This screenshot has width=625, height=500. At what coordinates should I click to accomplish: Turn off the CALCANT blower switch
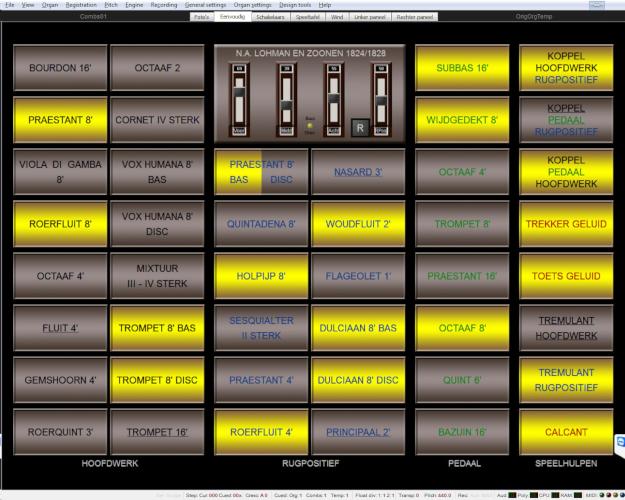point(566,432)
